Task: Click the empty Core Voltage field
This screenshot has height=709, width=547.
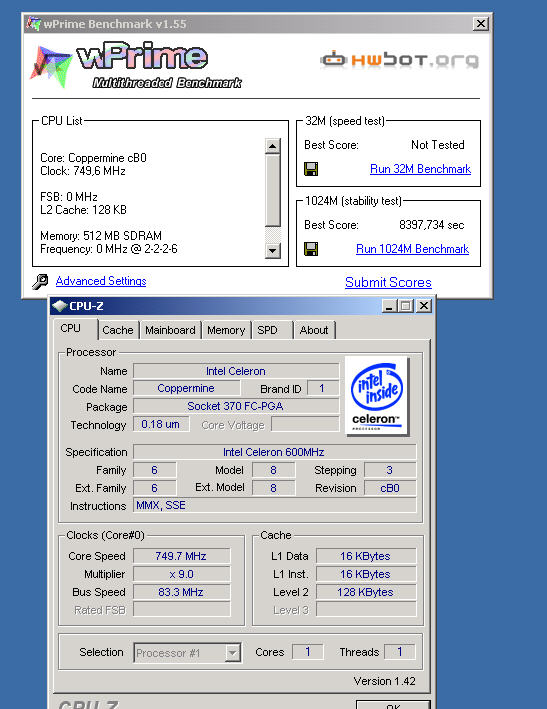Action: 305,424
